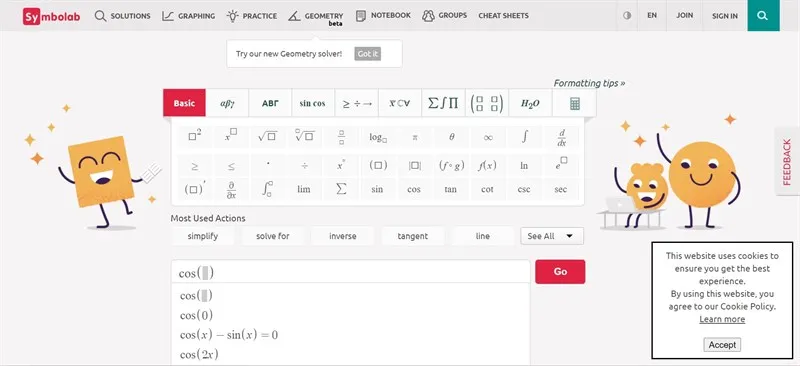Switch to the ≥ ÷ → operators tab

357,103
